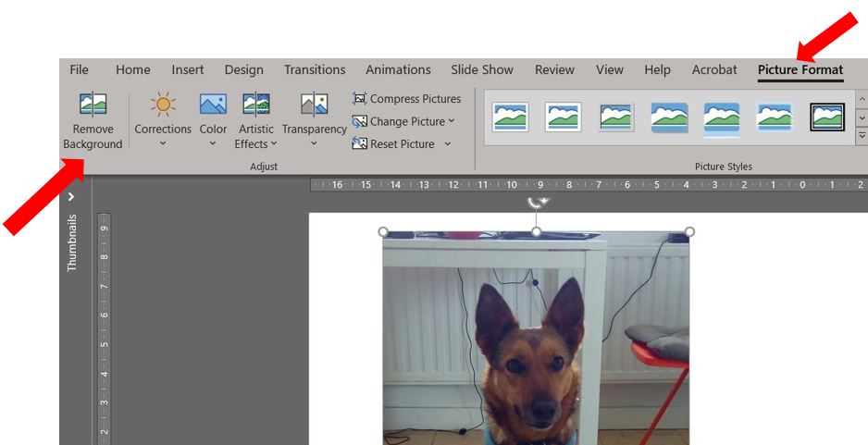Click the Compress Pictures icon
Viewport: 868px width, 445px height.
(360, 98)
